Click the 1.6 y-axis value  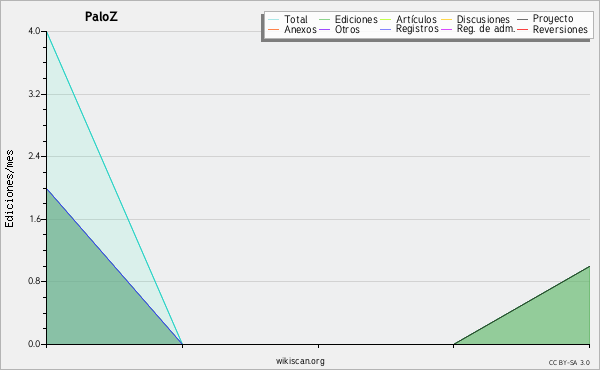(34, 219)
